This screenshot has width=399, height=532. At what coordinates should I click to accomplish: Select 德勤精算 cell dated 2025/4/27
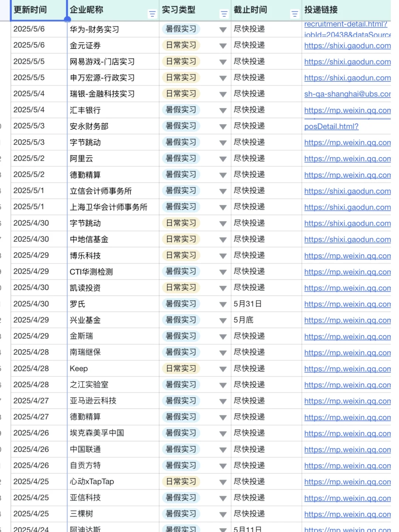click(113, 417)
